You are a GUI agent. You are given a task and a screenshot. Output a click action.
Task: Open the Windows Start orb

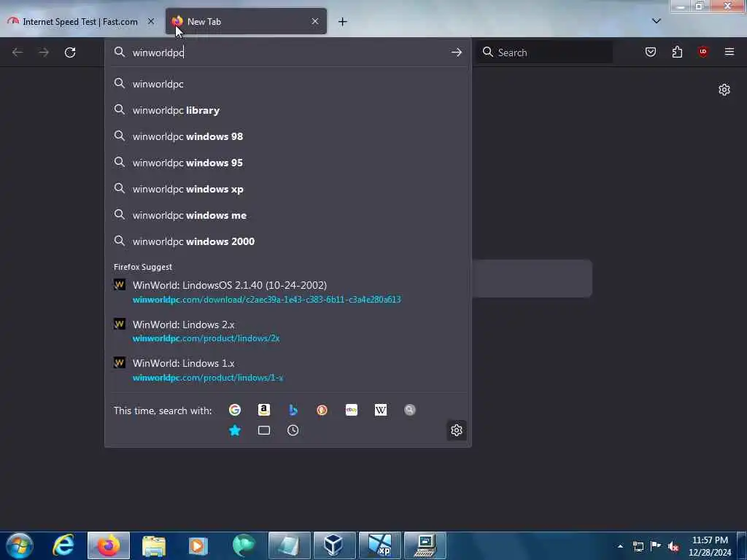coord(19,545)
